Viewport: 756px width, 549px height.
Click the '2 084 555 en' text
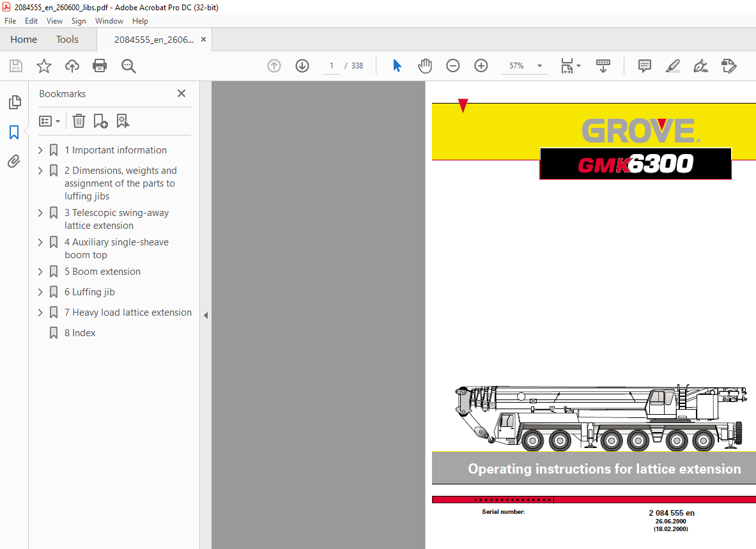671,513
